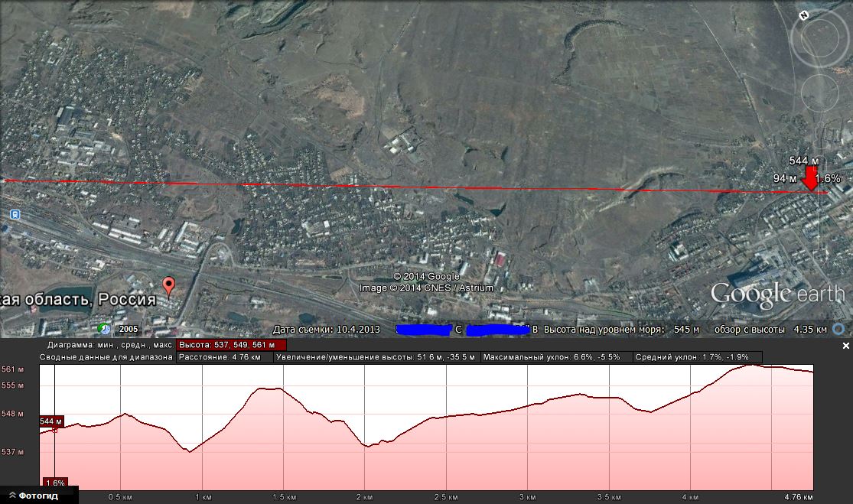
Task: Click the 3.5 км distance axis label
Action: click(609, 497)
